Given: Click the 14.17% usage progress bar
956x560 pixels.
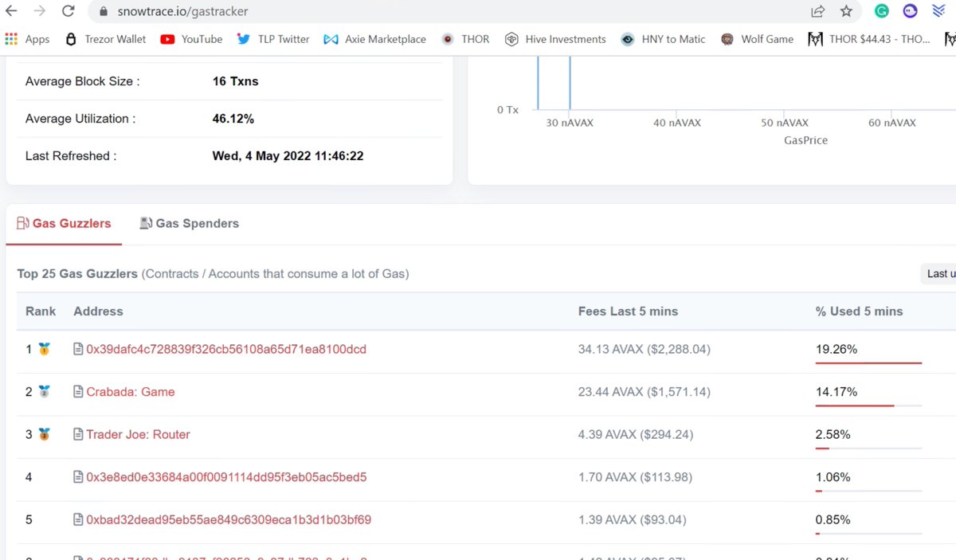Looking at the screenshot, I should (x=868, y=405).
